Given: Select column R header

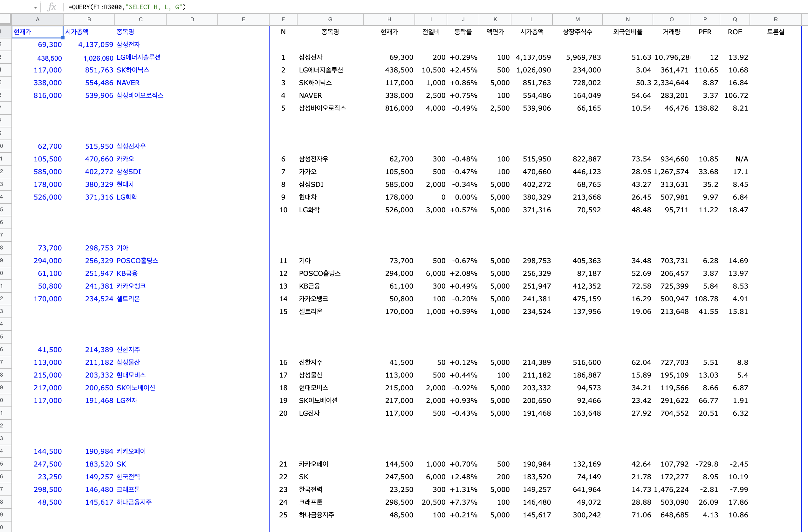Looking at the screenshot, I should click(x=775, y=19).
